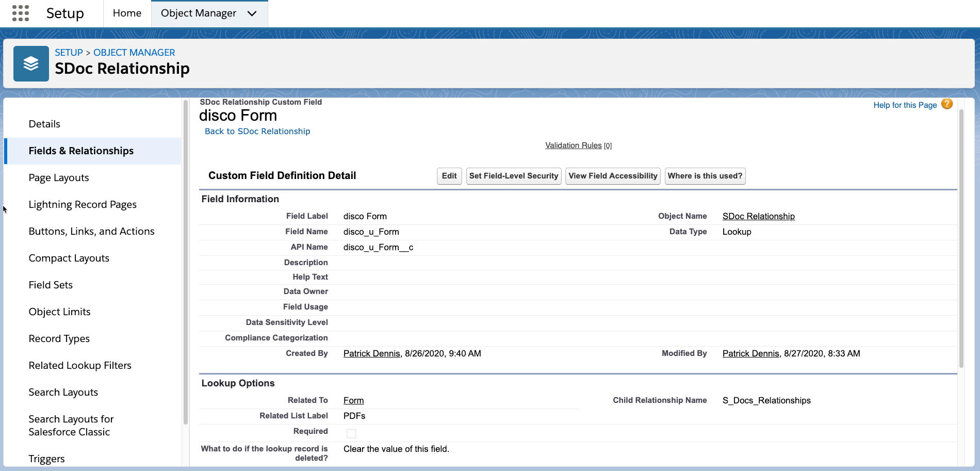Screen dimensions: 980x471
Task: Toggle the Required checkbox
Action: (x=351, y=433)
